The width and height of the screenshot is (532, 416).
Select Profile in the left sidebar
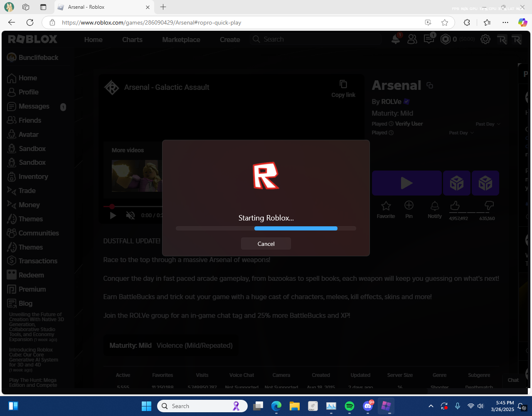(23, 92)
